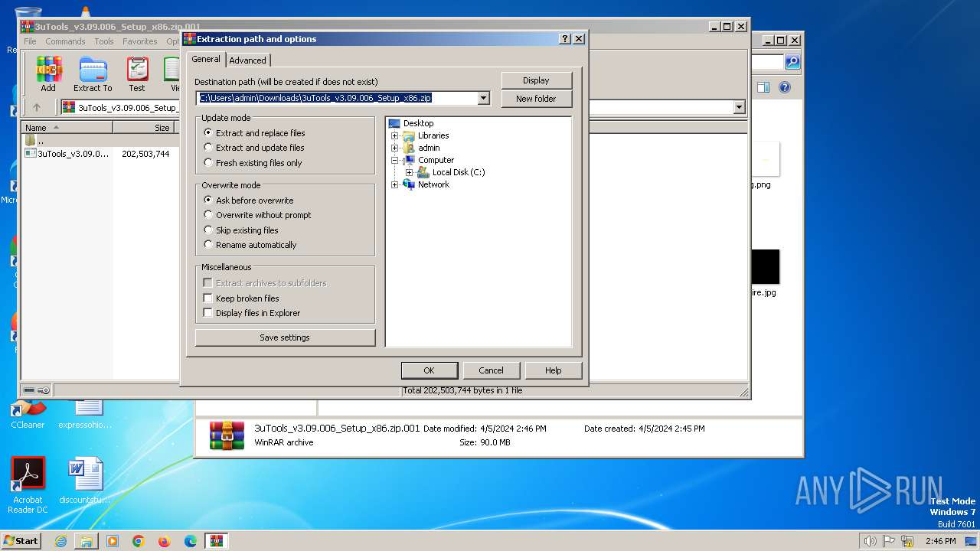This screenshot has width=980, height=551.
Task: Enable Keep broken files checkbox
Action: [207, 298]
